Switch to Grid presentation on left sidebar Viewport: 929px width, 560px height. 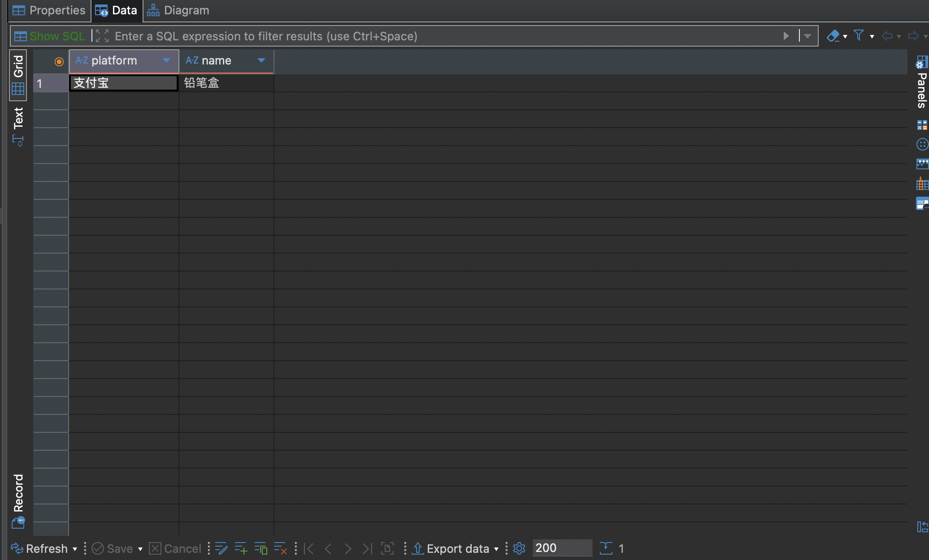coord(18,75)
